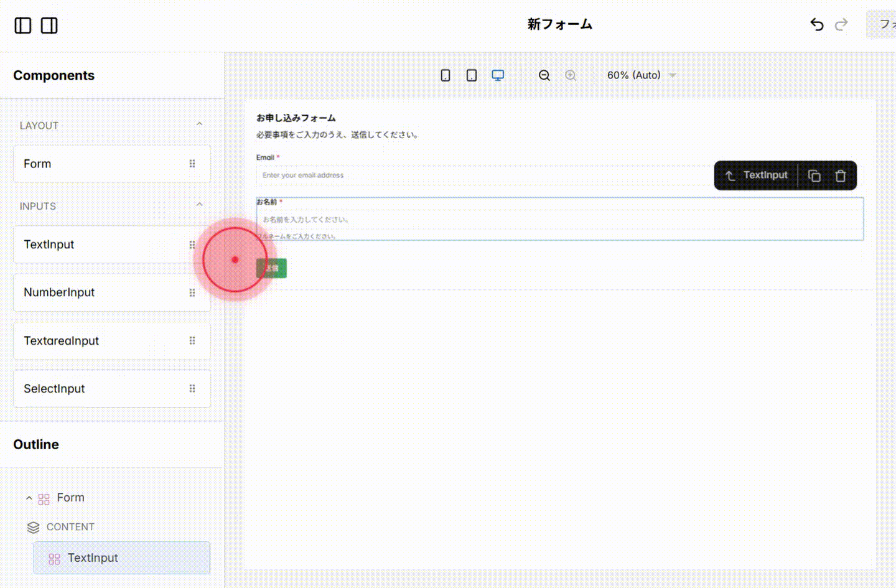Grab the SelectInput drag handle dots
Screen dimensions: 896x588
(x=192, y=388)
